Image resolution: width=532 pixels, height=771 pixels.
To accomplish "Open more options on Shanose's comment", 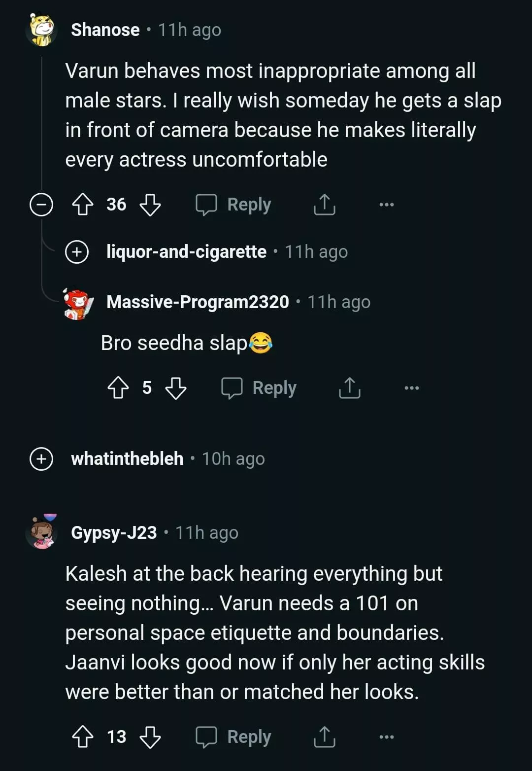I will [x=386, y=205].
